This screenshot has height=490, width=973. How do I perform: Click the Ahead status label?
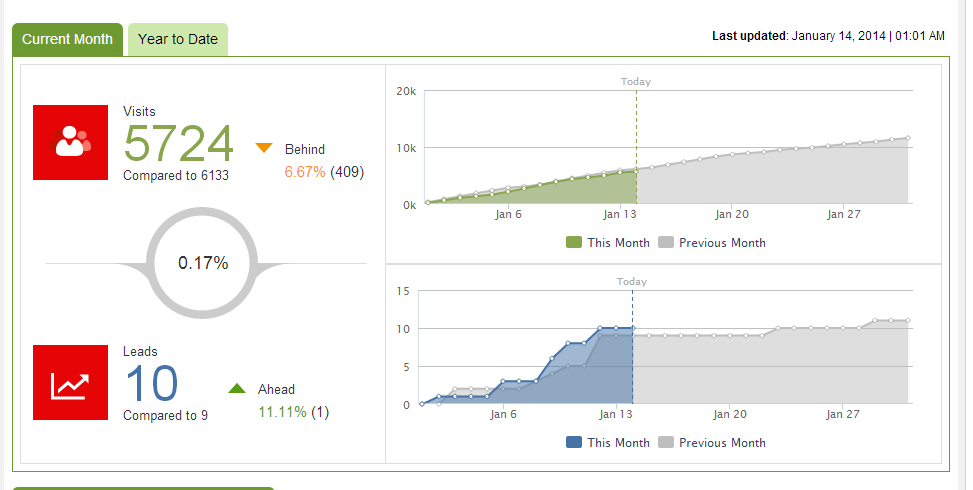[276, 390]
